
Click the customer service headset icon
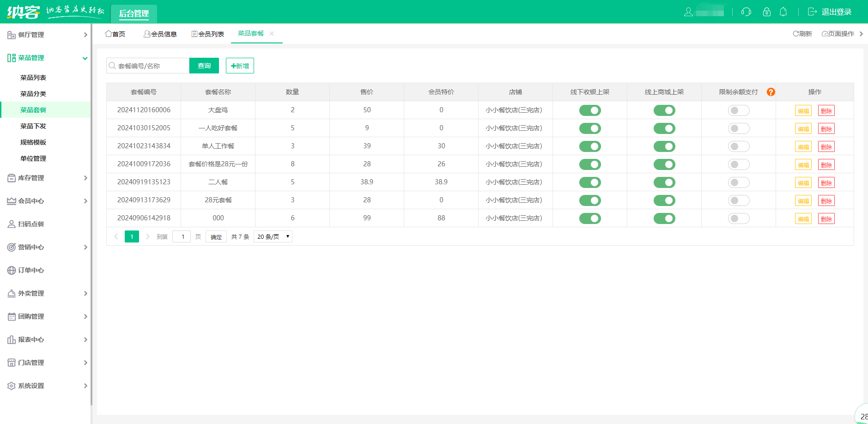click(x=746, y=12)
